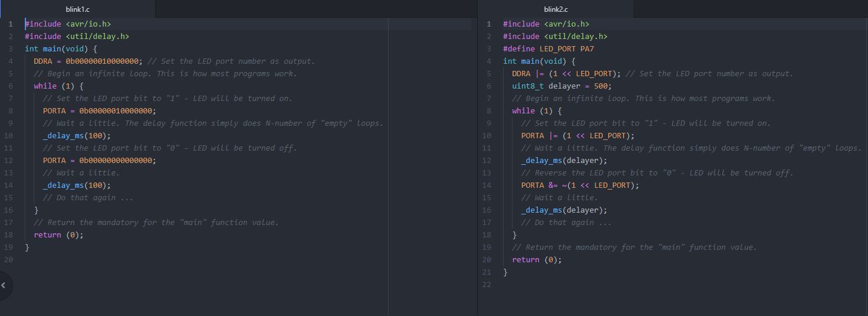Click '_delay_ms(delayer);' on line 16 of blink2.c
The width and height of the screenshot is (868, 316).
click(x=564, y=210)
